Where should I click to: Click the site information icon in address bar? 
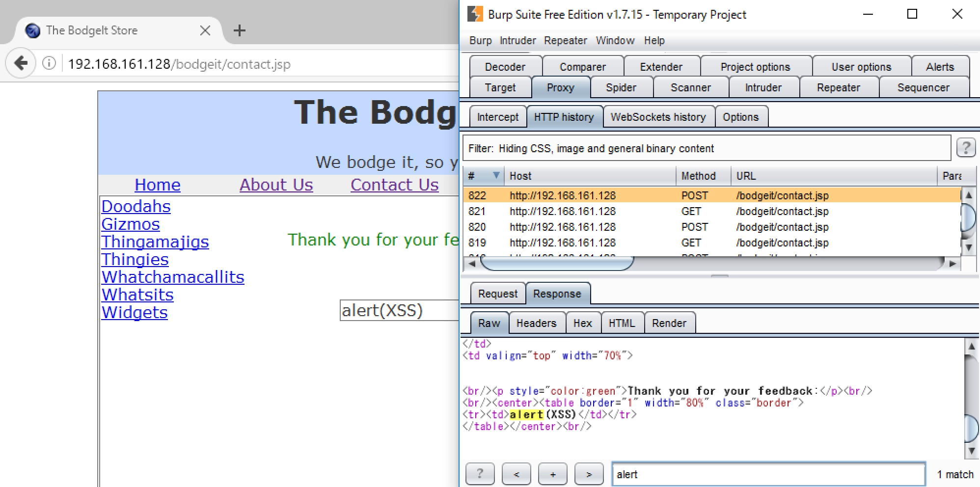pos(49,63)
